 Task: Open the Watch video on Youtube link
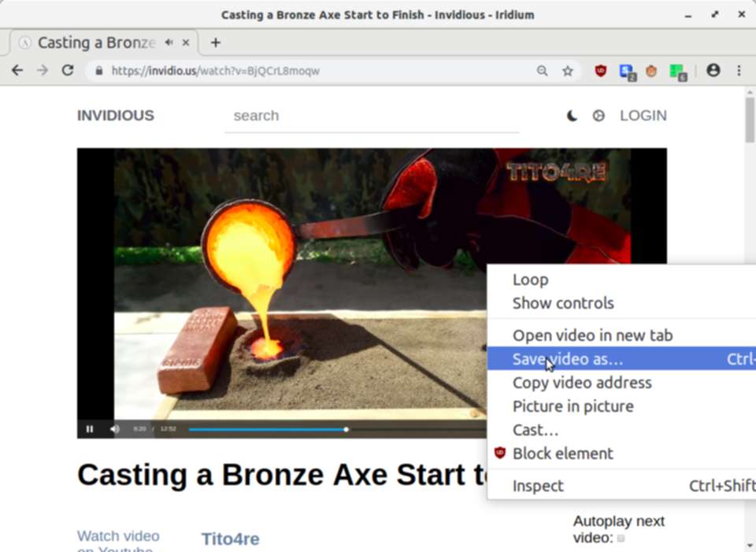[x=118, y=543]
